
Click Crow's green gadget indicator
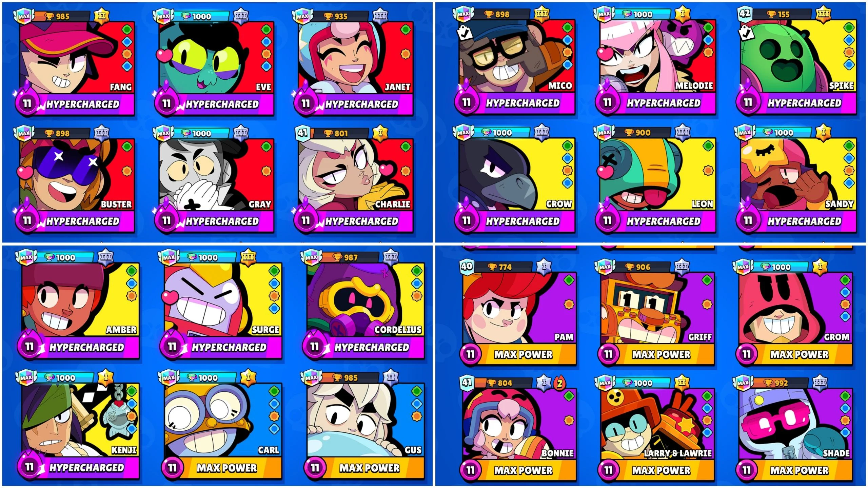(x=567, y=146)
